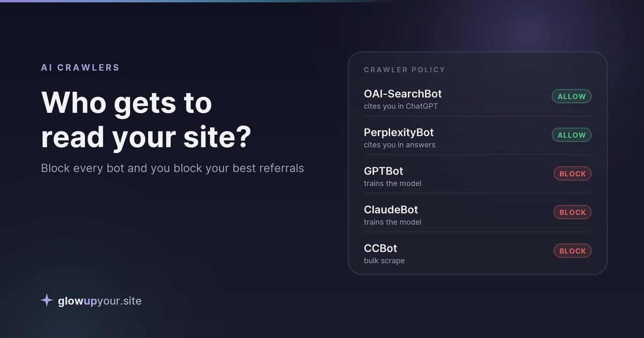This screenshot has height=338, width=644.
Task: Toggle the ALLOW badge for PerplexityBot
Action: point(572,135)
